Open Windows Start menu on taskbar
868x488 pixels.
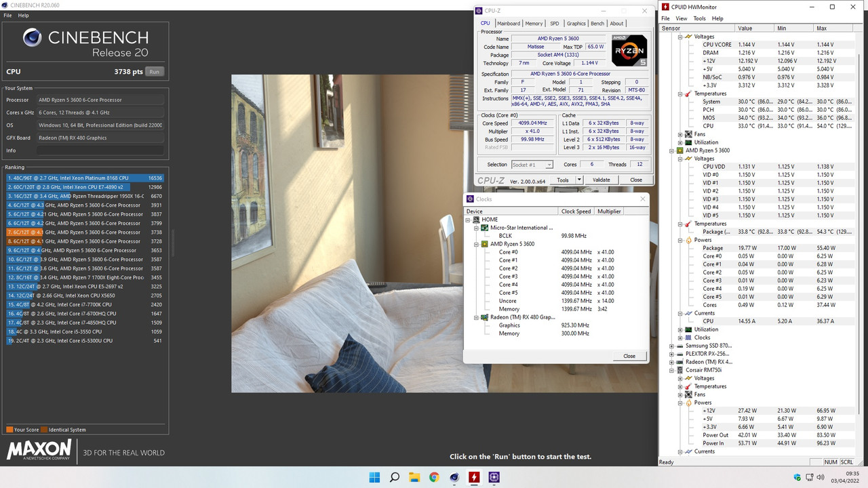tap(374, 477)
